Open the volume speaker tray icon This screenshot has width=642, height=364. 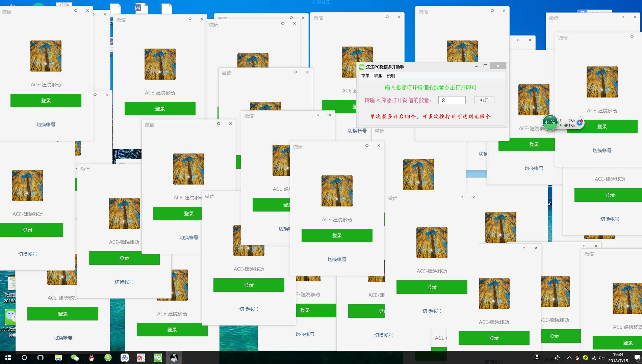coord(602,358)
